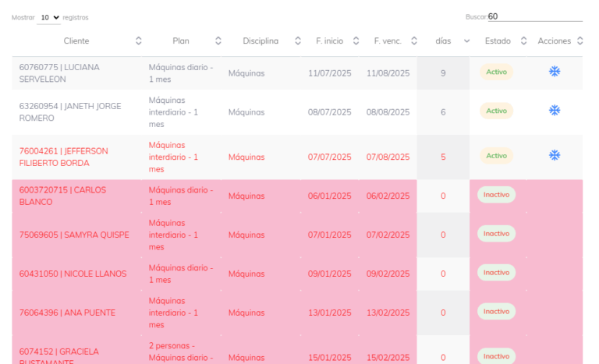This screenshot has width=599, height=364.
Task: Sort by Estado column arrows
Action: [x=523, y=41]
